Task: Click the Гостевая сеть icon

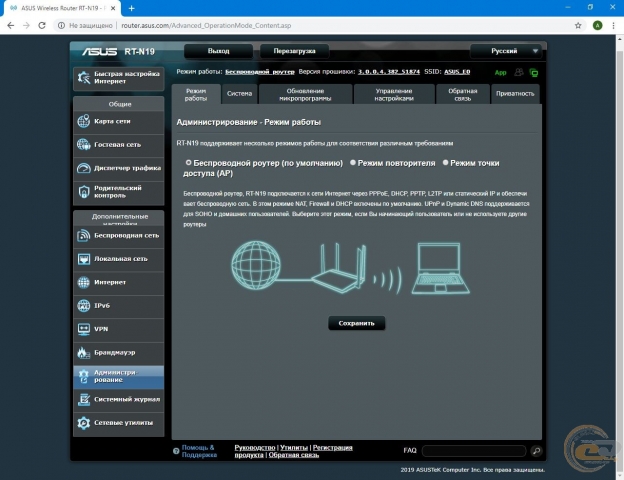Action: coord(84,144)
